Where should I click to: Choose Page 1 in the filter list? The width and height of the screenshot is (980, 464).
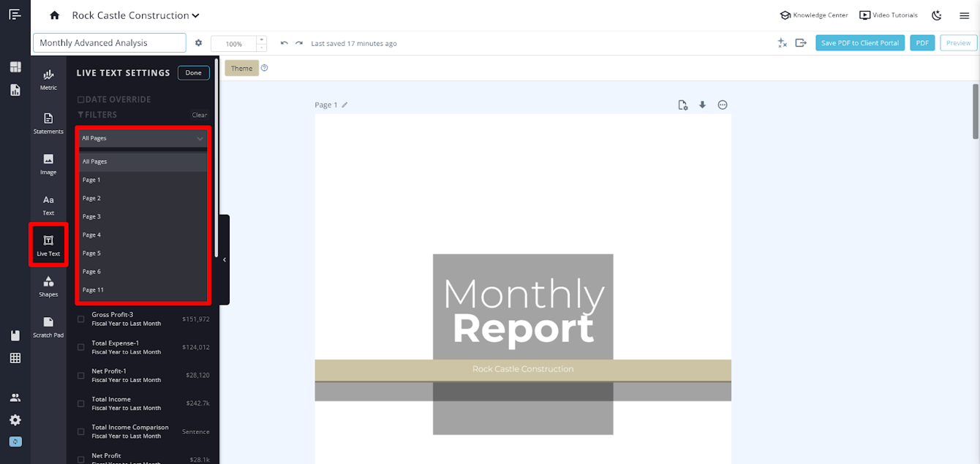click(x=143, y=180)
